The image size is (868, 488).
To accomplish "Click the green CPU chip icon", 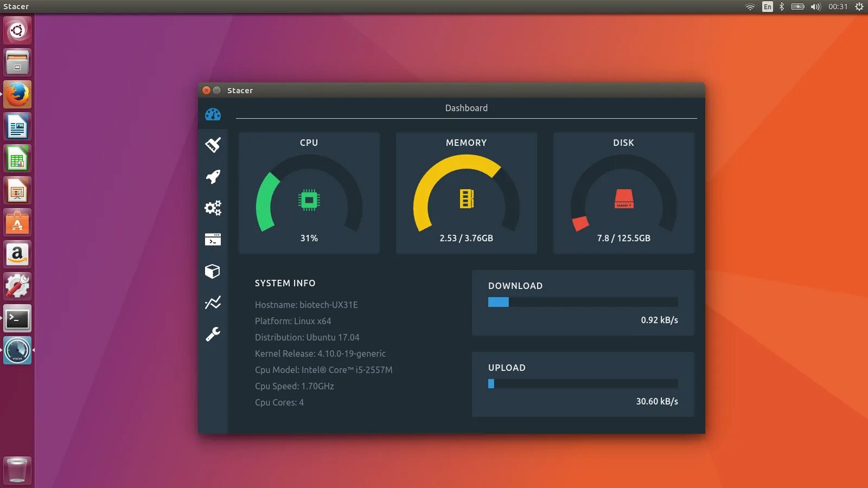I will tap(309, 200).
